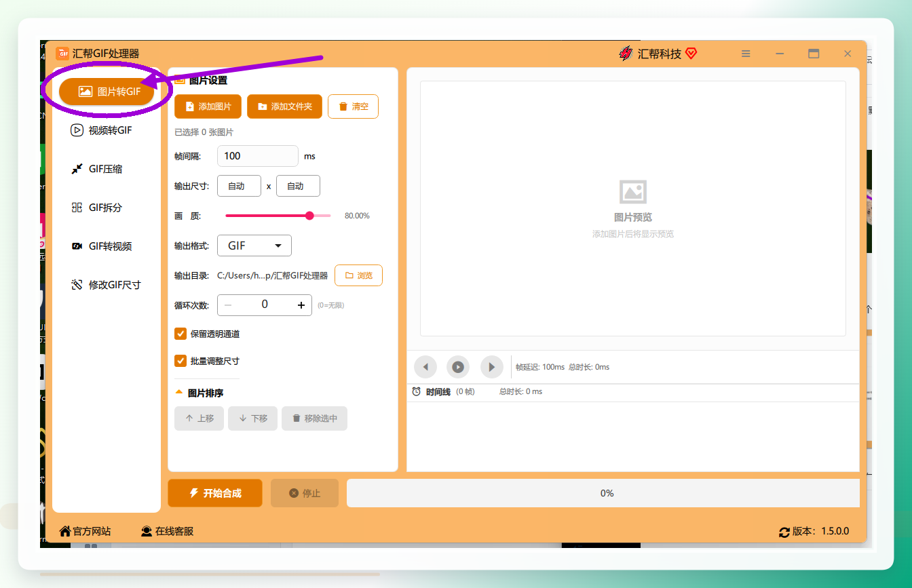Click the 帧延迟: 100ms readout

point(540,367)
